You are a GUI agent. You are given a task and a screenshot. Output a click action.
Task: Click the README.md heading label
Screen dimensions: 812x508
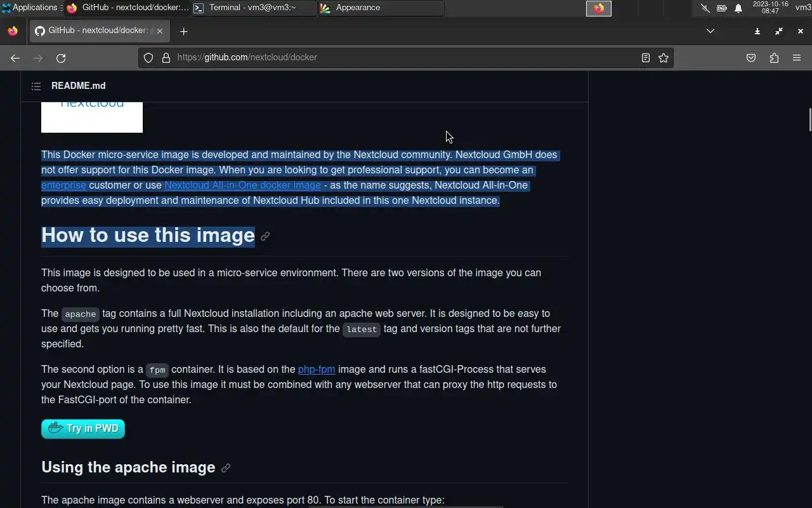[x=79, y=86]
